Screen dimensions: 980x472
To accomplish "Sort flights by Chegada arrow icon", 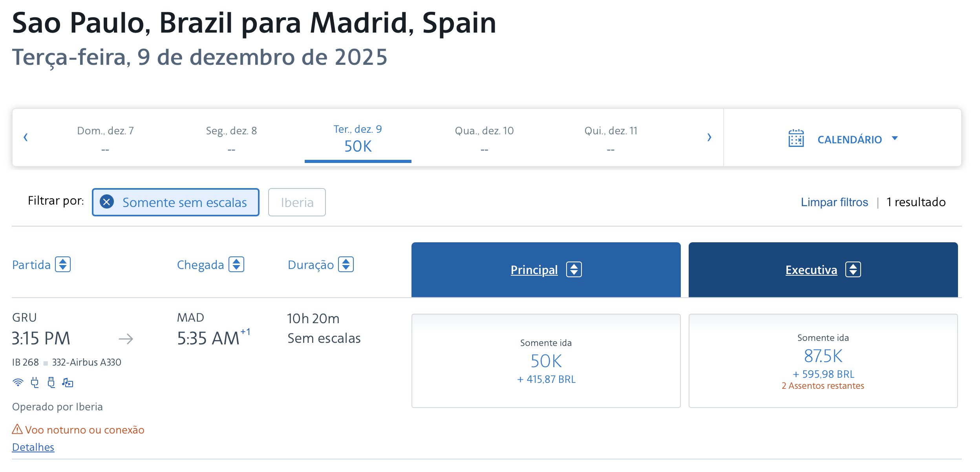I will [x=236, y=264].
